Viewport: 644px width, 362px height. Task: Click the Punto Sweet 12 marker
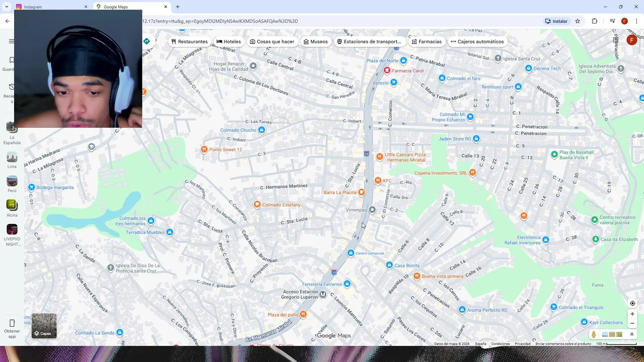point(204,149)
